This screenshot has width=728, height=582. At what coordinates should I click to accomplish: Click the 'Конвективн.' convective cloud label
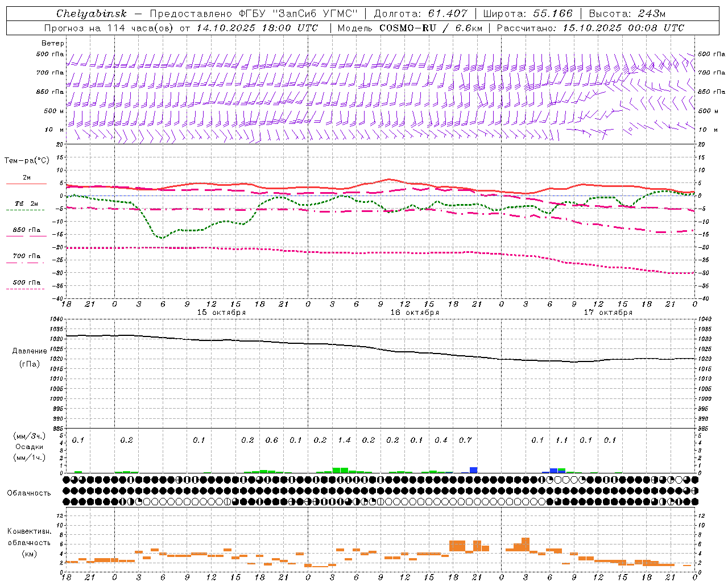29,531
